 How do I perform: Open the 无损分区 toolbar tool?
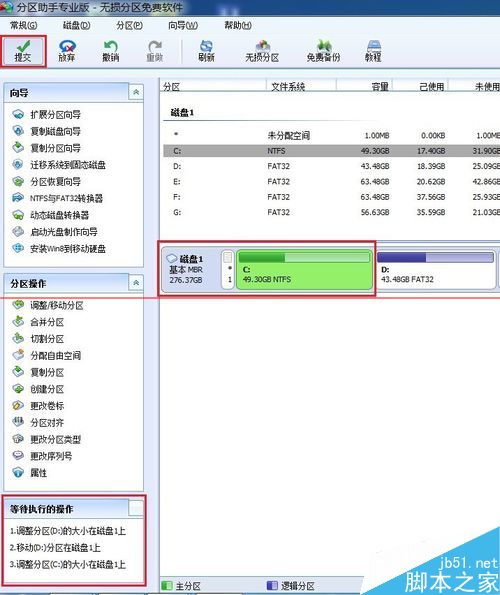[262, 52]
